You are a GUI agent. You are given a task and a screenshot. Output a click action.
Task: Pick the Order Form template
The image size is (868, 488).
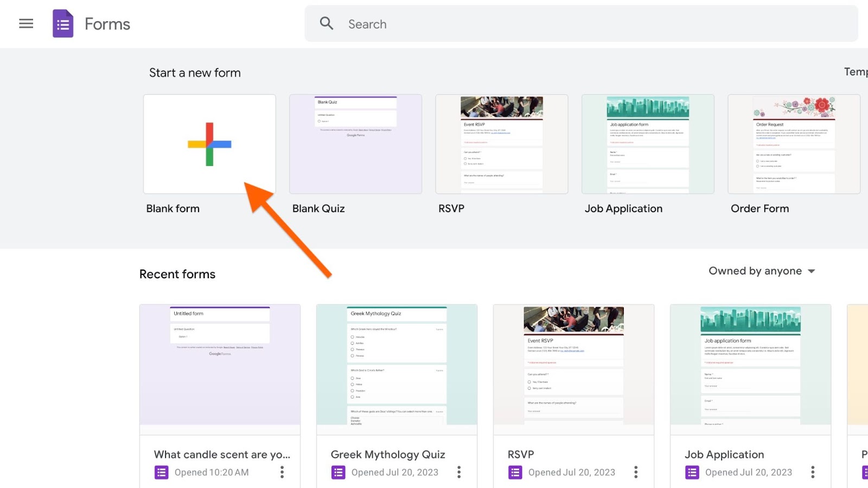tap(794, 144)
